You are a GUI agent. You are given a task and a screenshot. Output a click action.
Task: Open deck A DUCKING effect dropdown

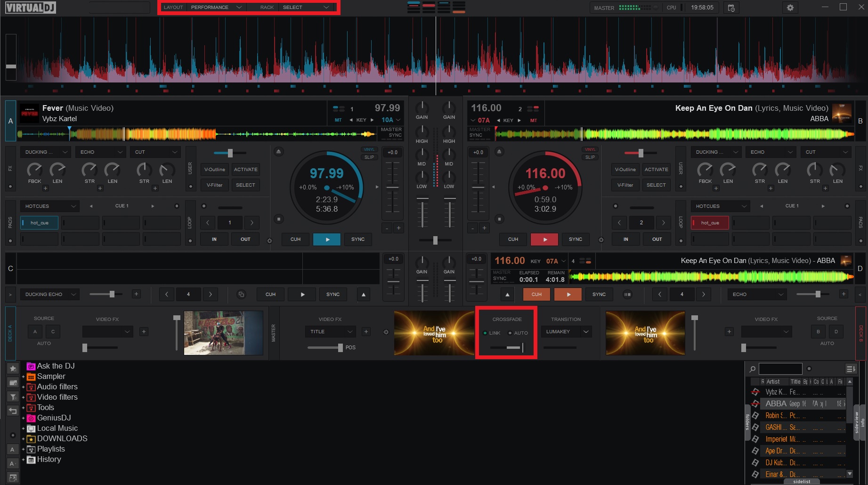click(x=45, y=152)
